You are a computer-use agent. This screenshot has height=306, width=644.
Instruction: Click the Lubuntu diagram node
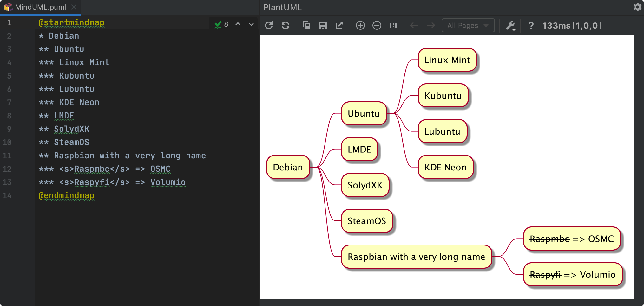[443, 131]
